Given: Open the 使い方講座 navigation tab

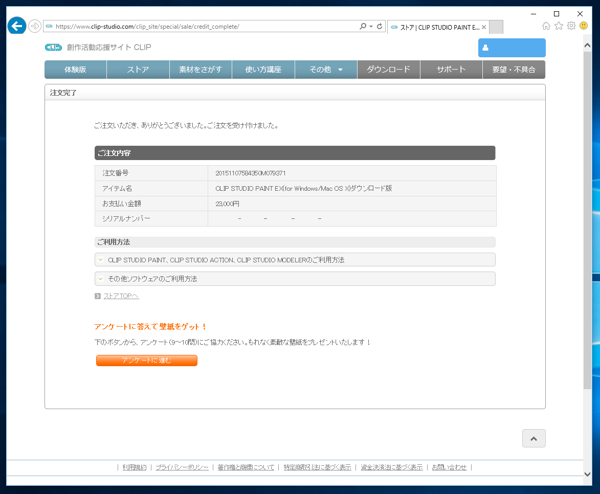Looking at the screenshot, I should (263, 69).
